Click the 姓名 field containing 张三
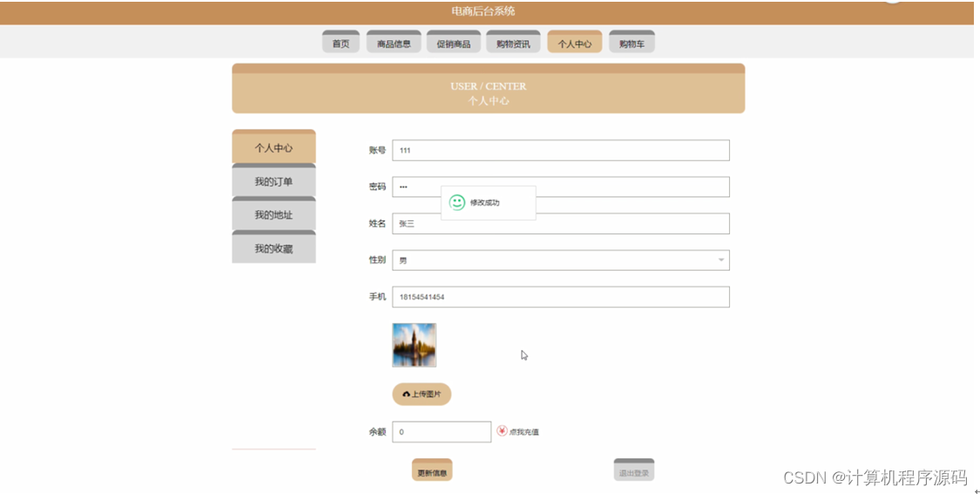 (x=561, y=223)
